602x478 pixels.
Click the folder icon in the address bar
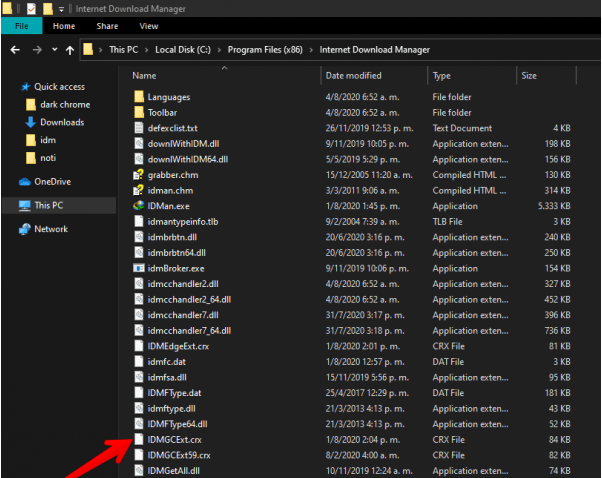88,50
